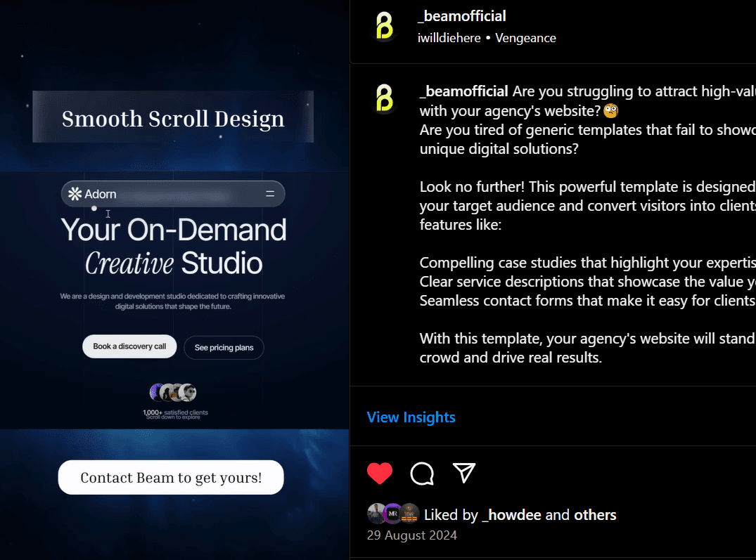This screenshot has width=756, height=560.
Task: Click the Smooth Scroll Design title banner
Action: coord(173,117)
